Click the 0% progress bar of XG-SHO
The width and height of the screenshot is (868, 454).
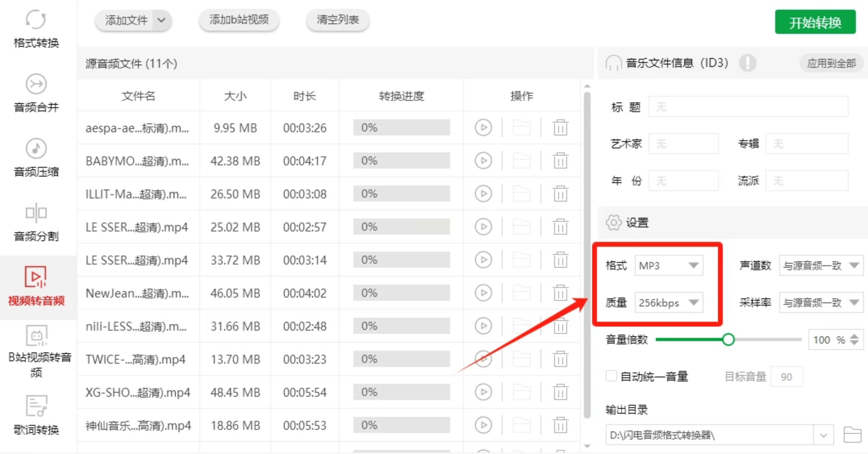pyautogui.click(x=401, y=392)
